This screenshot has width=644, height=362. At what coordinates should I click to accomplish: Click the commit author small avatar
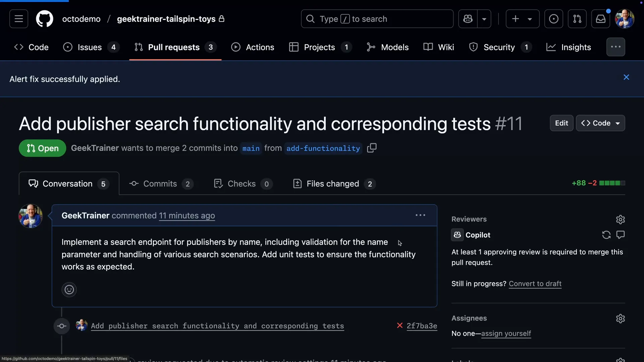click(x=82, y=325)
